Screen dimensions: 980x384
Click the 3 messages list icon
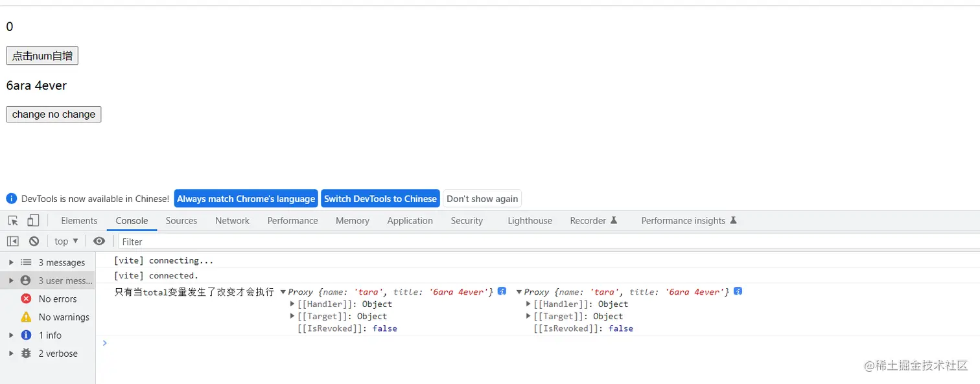26,262
